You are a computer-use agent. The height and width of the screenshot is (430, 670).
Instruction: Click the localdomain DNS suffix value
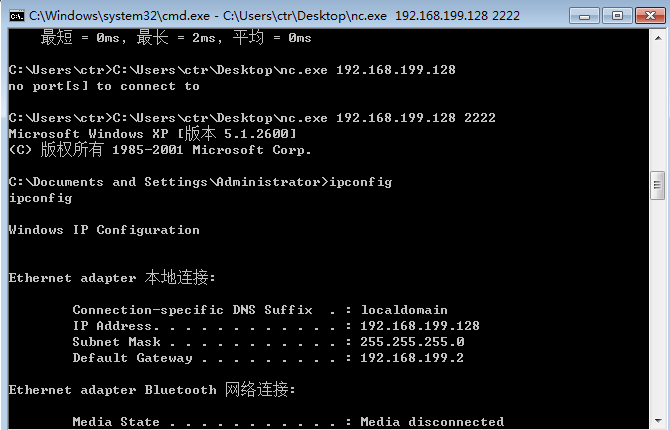click(404, 310)
